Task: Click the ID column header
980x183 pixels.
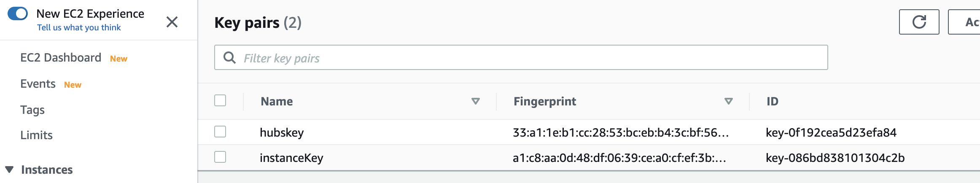Action: pyautogui.click(x=773, y=101)
